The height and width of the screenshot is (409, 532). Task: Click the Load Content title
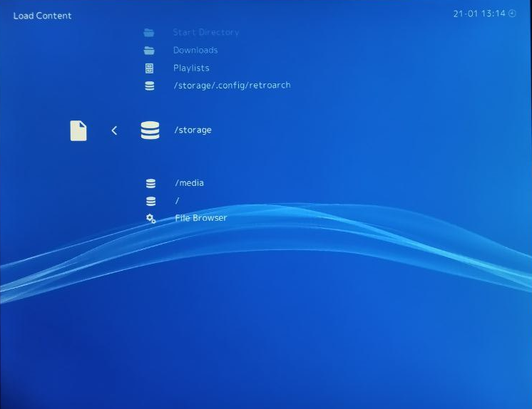click(42, 16)
